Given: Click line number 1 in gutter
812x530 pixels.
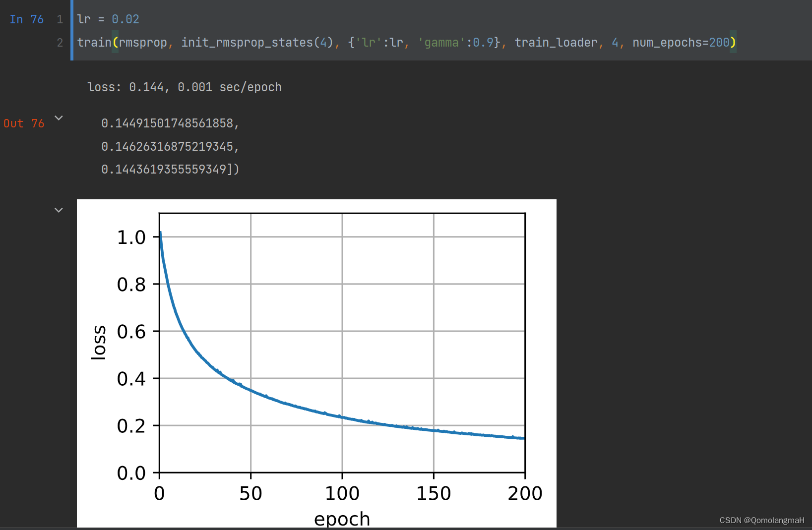Looking at the screenshot, I should 60,19.
